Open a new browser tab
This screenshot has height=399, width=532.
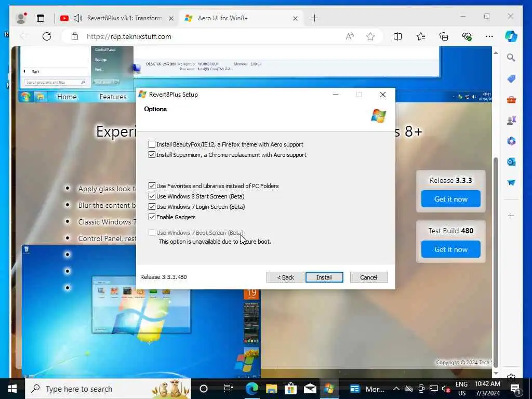click(x=314, y=18)
